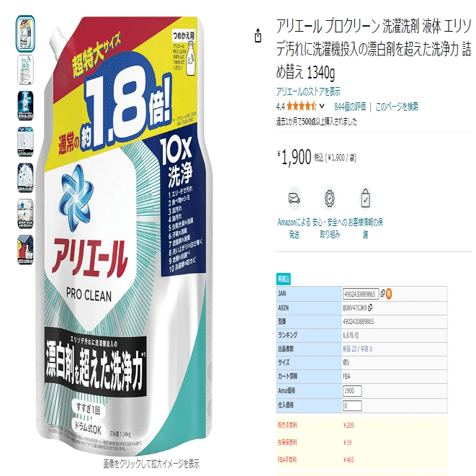476x476 pixels.
Task: Click the customer info protection bag icon
Action: (365, 199)
